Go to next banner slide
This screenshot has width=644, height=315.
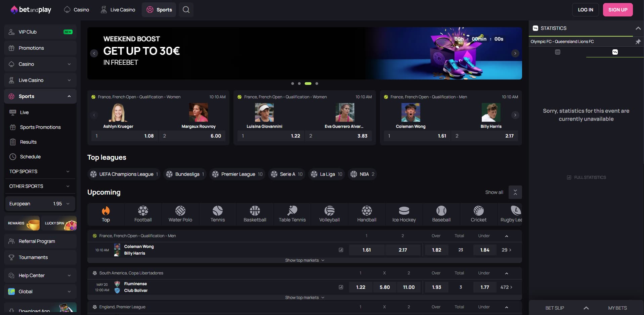coord(515,53)
